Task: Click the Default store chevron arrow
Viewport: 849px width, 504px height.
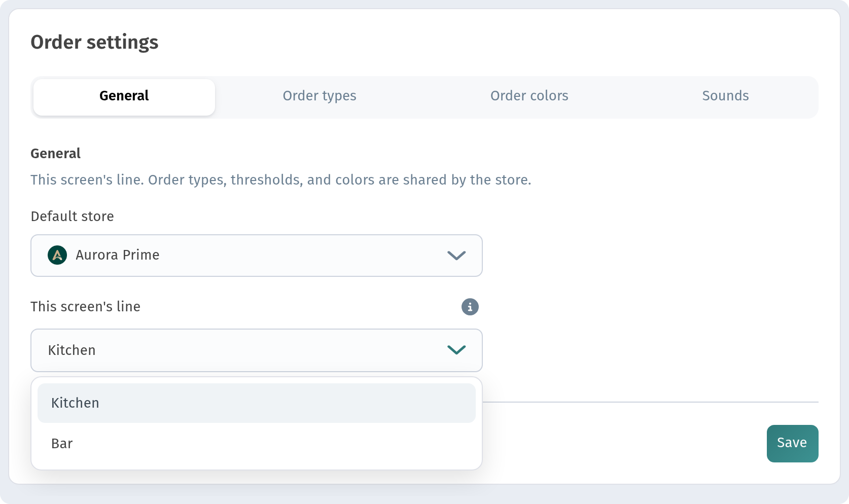Action: click(456, 256)
